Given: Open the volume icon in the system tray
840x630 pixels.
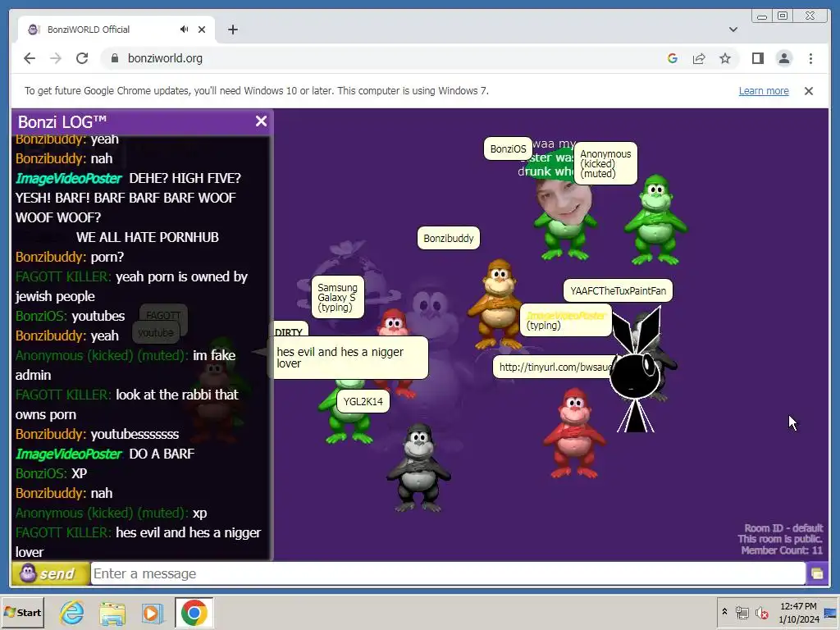Looking at the screenshot, I should tap(761, 612).
